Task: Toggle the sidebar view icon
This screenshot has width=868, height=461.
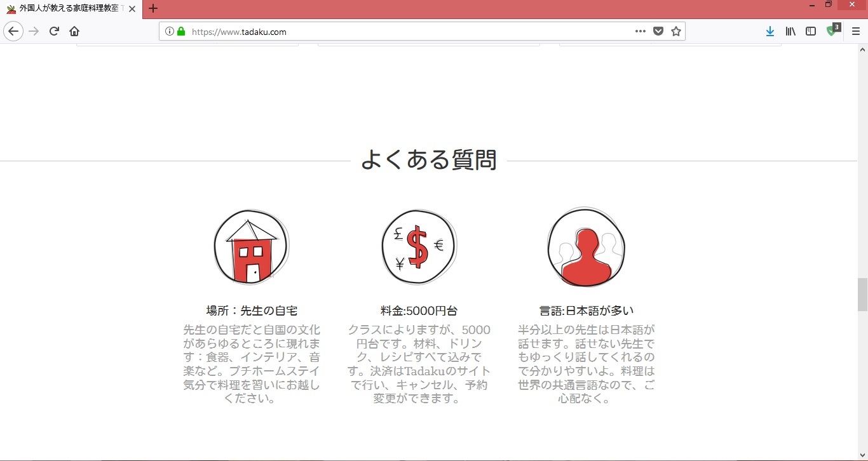Action: tap(811, 31)
